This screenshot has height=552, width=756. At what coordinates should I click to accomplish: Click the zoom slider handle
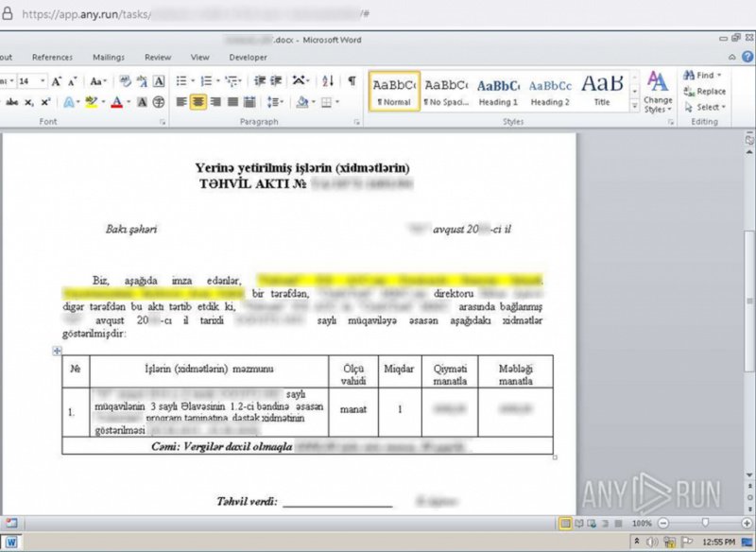tap(705, 523)
